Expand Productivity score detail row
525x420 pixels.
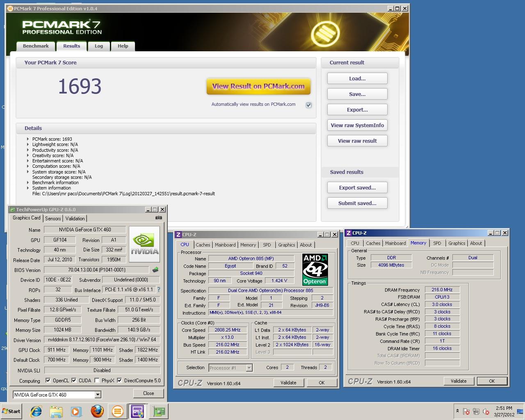(x=28, y=150)
